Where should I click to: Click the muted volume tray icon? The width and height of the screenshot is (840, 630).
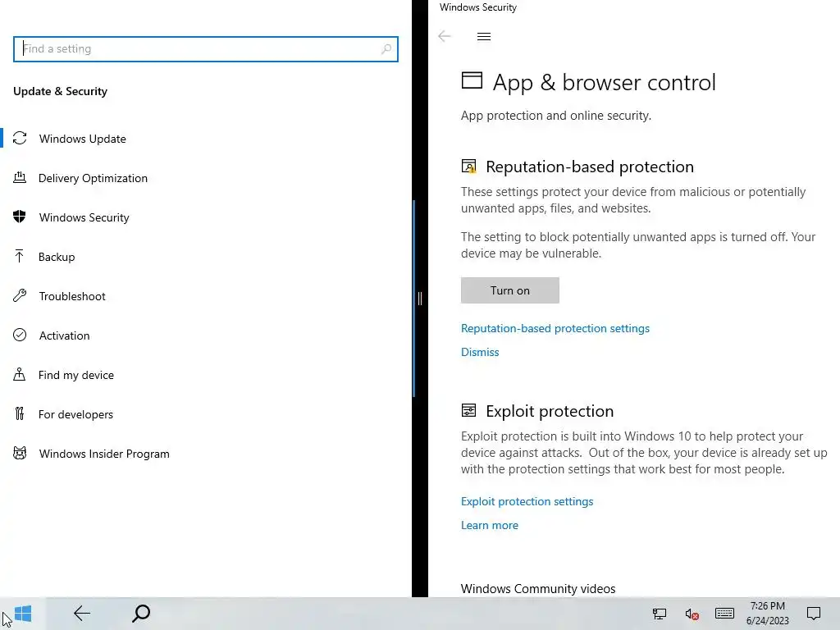pyautogui.click(x=692, y=614)
